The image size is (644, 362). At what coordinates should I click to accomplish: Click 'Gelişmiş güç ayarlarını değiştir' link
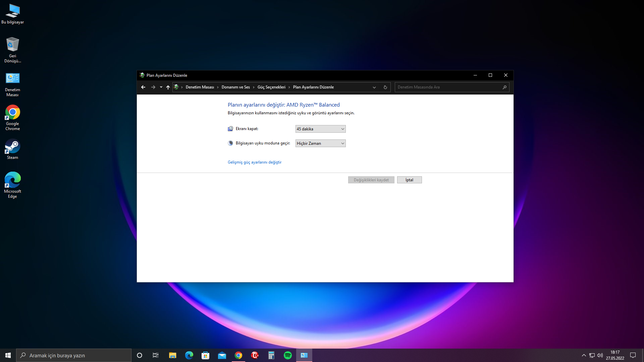pyautogui.click(x=255, y=162)
